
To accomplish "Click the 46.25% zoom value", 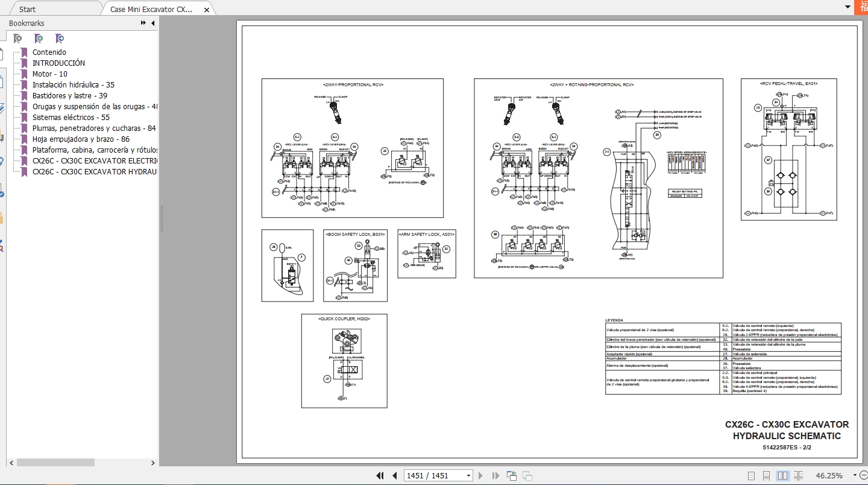I will click(829, 475).
